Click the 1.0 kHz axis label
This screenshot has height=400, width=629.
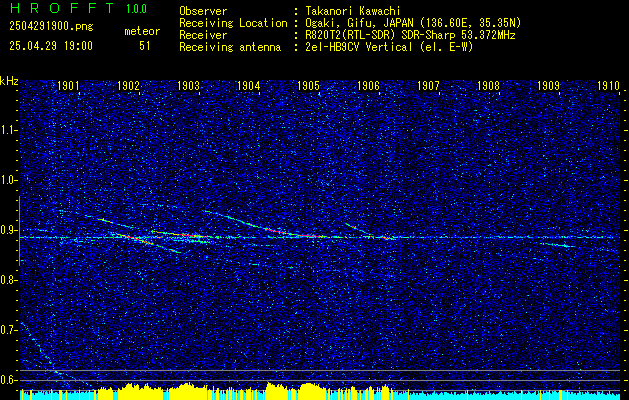coord(8,180)
